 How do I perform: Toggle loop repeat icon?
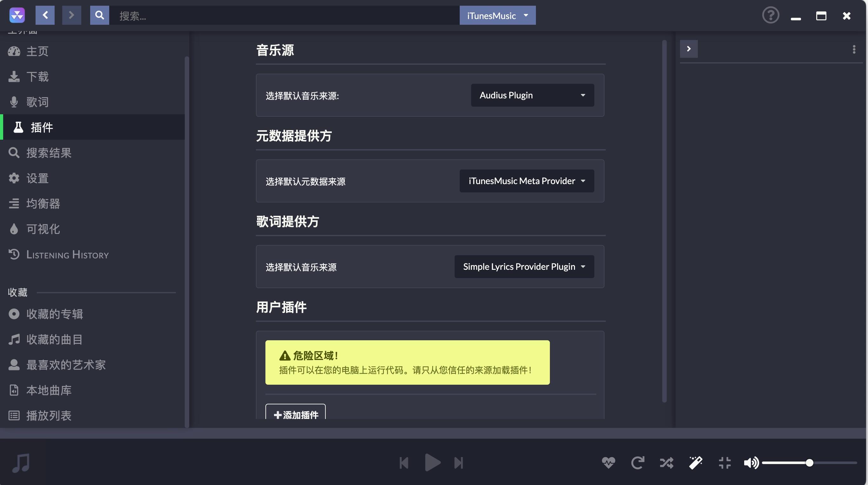(638, 463)
